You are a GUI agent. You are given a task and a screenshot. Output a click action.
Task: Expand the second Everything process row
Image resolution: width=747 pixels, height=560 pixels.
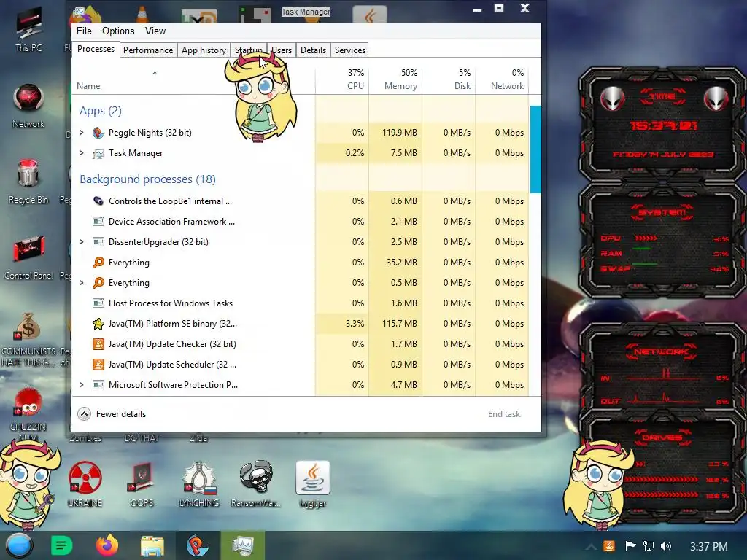click(82, 283)
